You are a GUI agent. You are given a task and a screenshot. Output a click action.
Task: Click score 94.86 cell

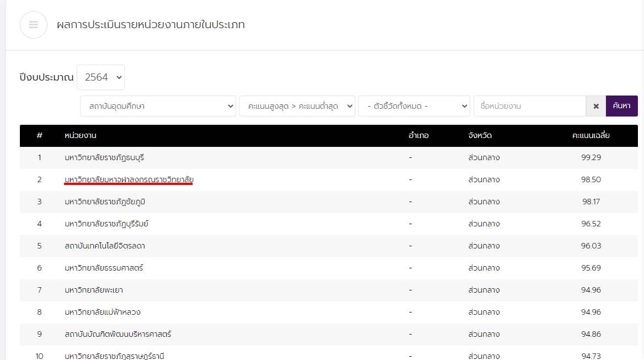tap(591, 334)
